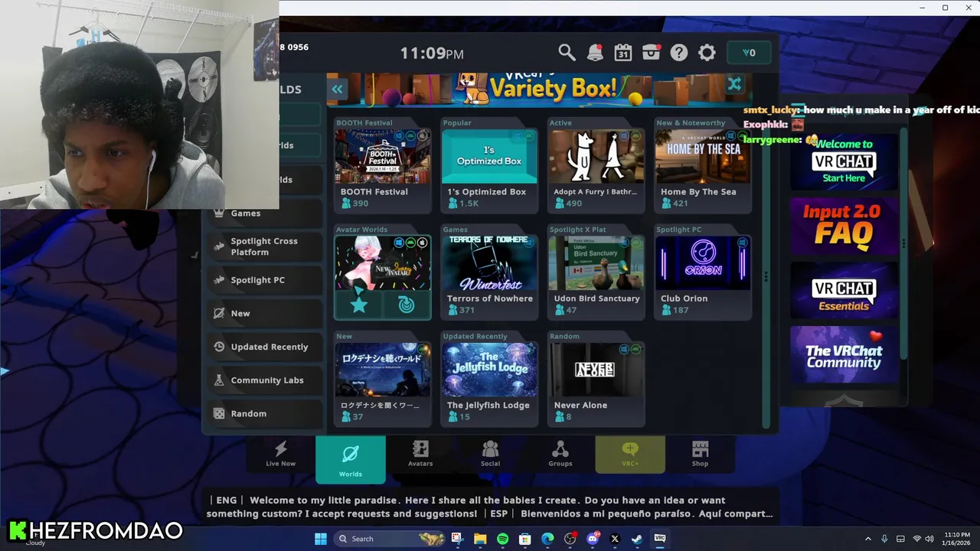The height and width of the screenshot is (551, 980).
Task: Open Microsoft Store from taskbar
Action: click(x=524, y=539)
